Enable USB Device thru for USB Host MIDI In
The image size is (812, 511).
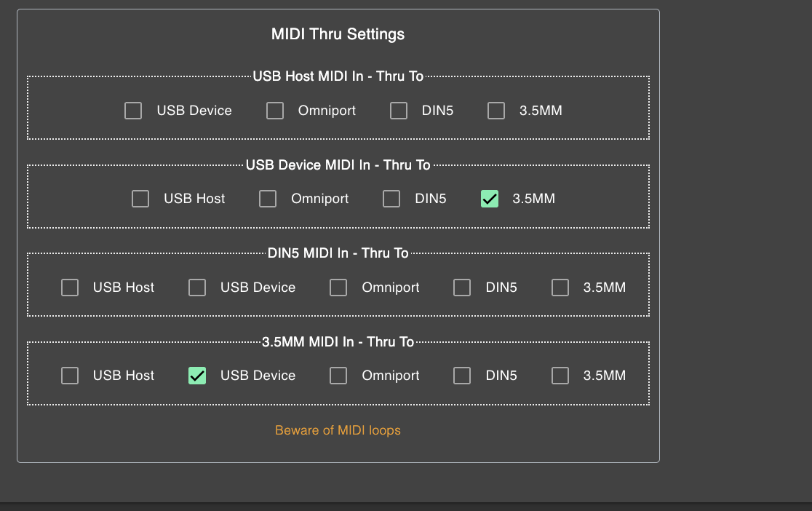[x=133, y=111]
